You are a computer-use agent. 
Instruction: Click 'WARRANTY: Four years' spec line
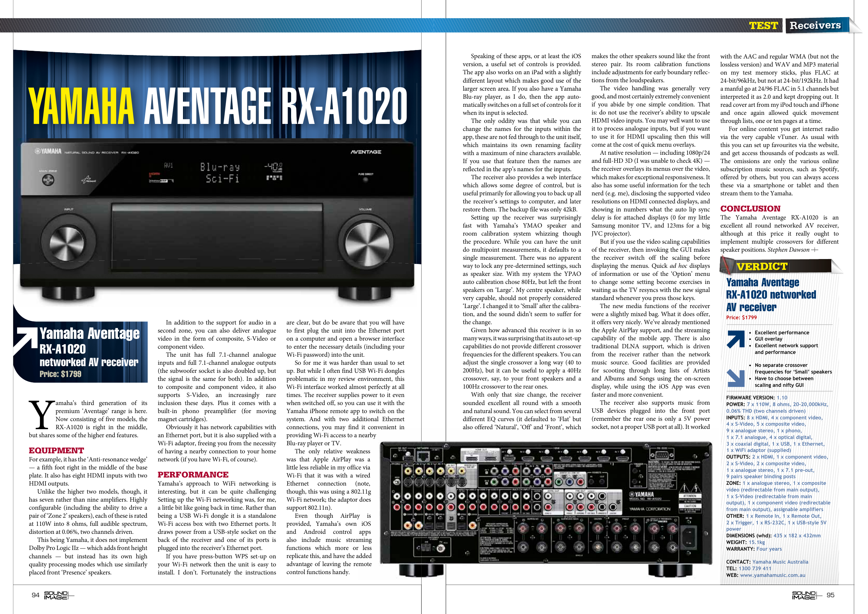[x=754, y=549]
